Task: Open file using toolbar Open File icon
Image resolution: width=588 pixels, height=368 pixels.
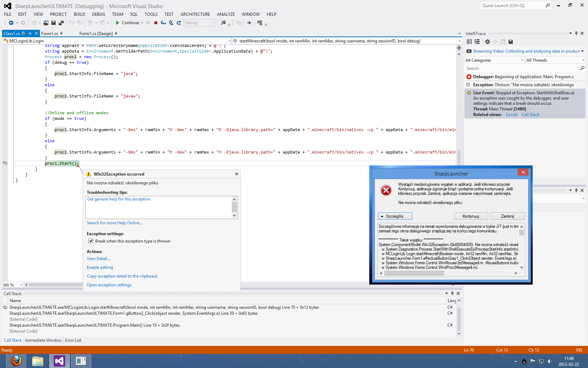Action: coord(46,23)
